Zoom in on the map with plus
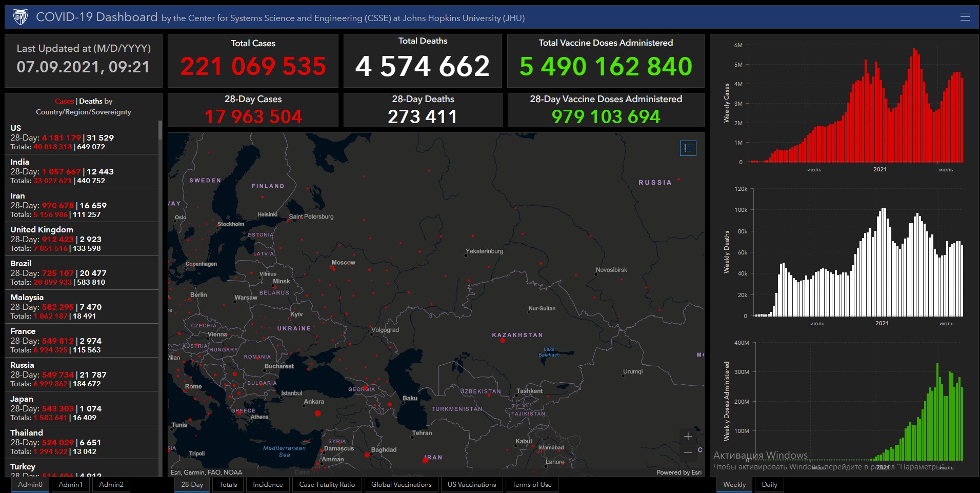Image resolution: width=980 pixels, height=493 pixels. [688, 437]
